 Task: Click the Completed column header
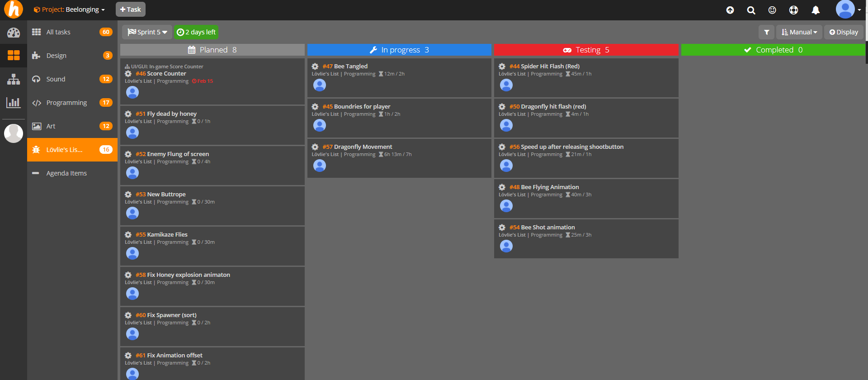(x=773, y=50)
